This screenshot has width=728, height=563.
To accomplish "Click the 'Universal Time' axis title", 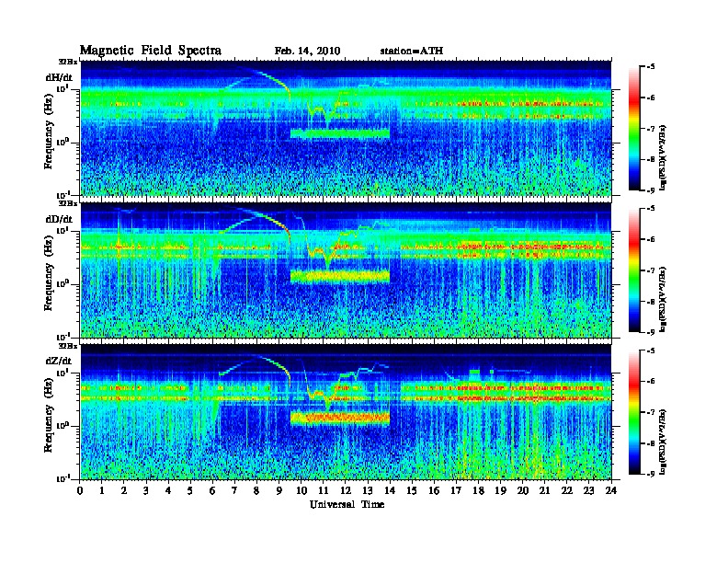I will [347, 504].
